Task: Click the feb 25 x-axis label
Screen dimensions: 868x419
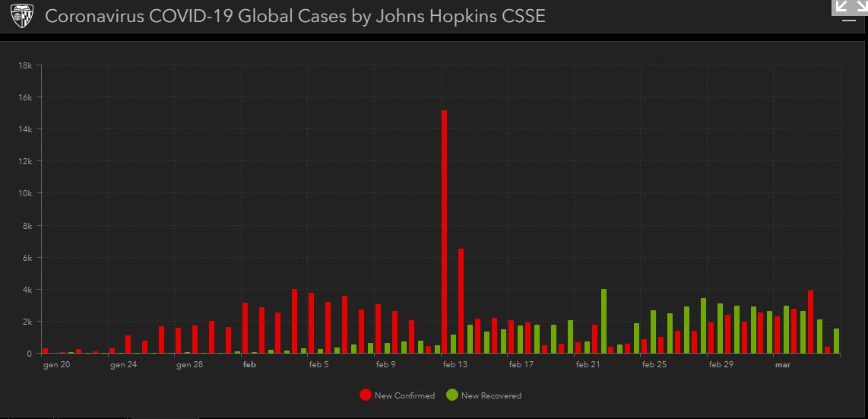Action: coord(654,365)
